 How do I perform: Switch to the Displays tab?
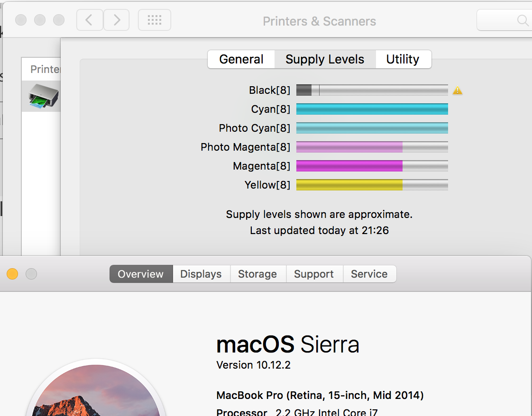[201, 274]
